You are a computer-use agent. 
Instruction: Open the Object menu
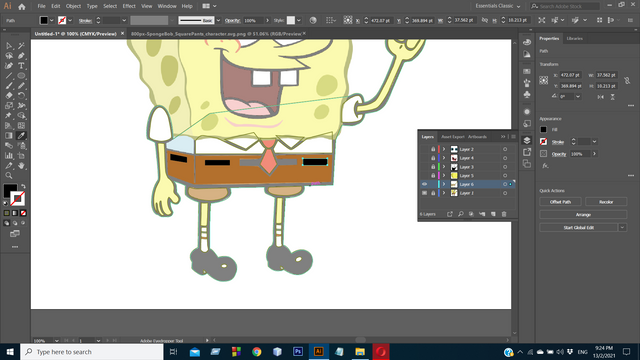[73, 6]
